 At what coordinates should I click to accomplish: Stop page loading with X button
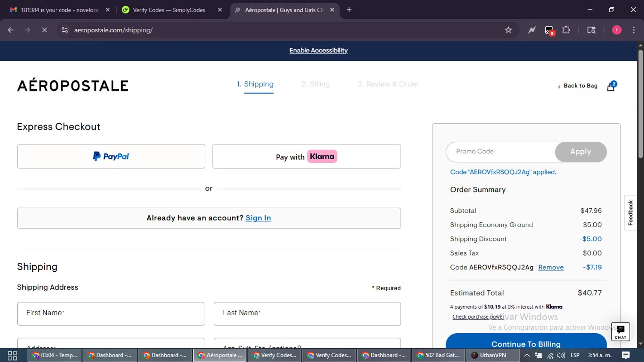click(x=44, y=30)
